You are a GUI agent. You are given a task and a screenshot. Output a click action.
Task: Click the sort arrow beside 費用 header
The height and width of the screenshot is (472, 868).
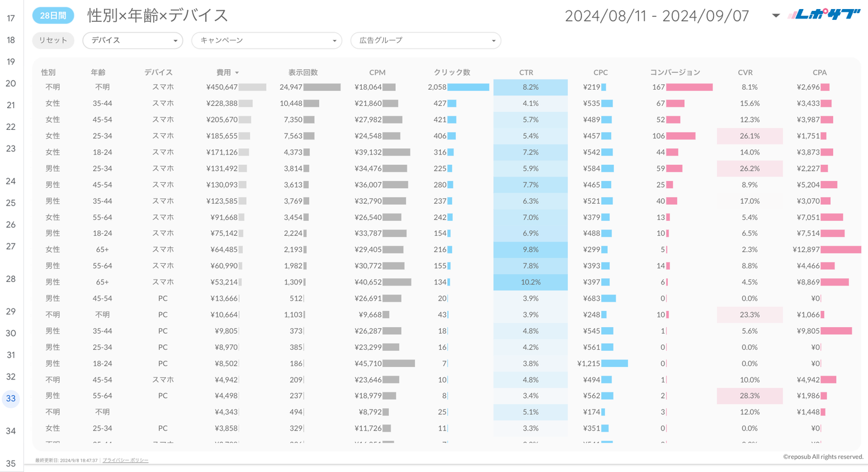[237, 73]
